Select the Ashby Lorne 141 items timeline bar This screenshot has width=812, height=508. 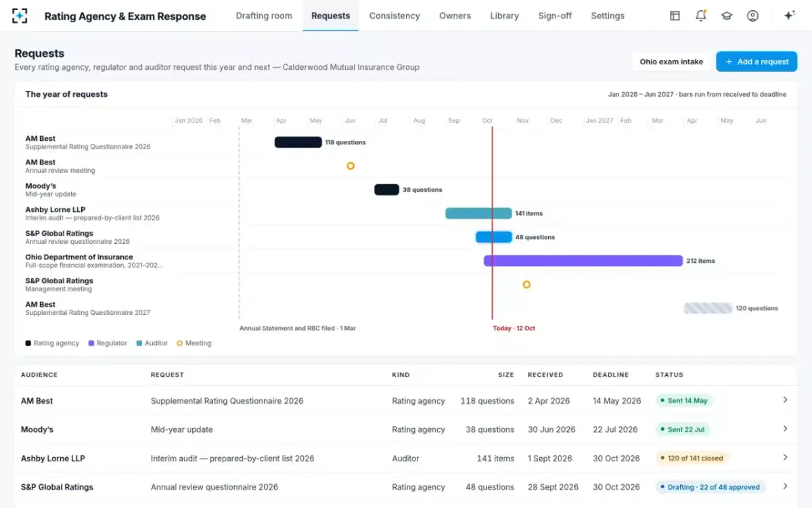click(478, 213)
